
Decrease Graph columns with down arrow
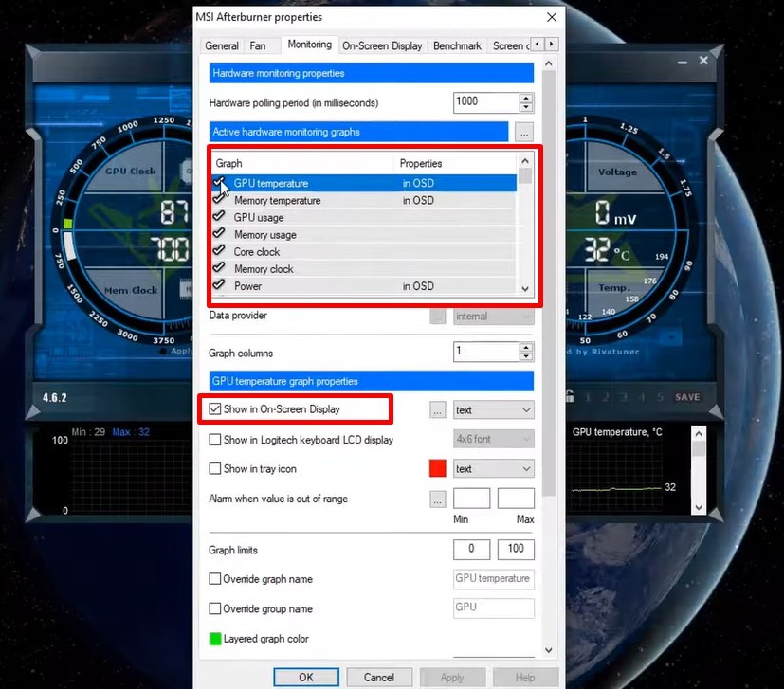526,356
